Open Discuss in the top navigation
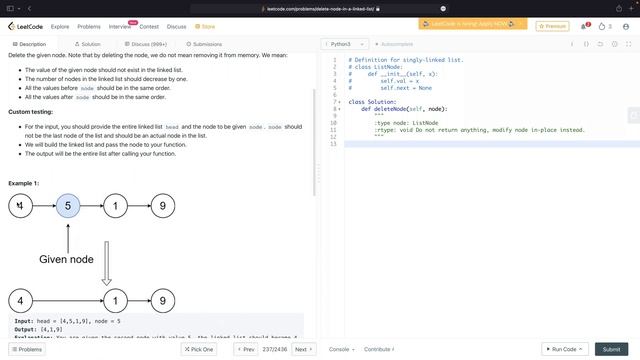640x360 pixels. [x=176, y=27]
